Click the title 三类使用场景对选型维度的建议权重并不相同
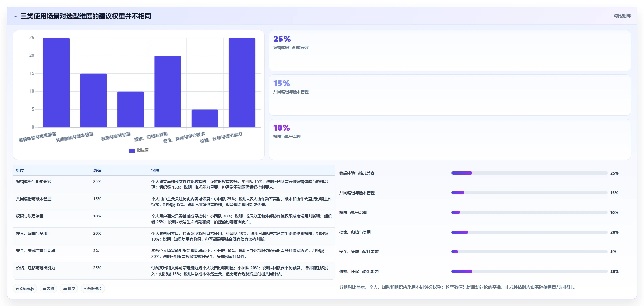Screen dimensions: 644x306 pos(86,16)
